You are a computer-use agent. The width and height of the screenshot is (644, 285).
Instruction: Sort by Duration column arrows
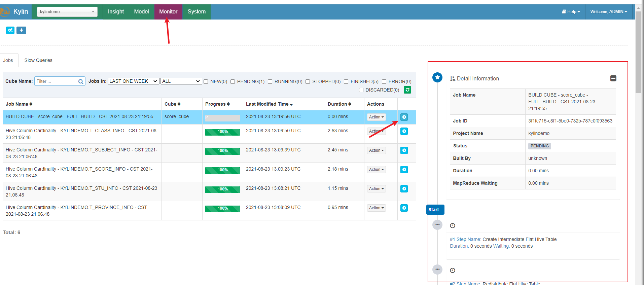pos(350,104)
